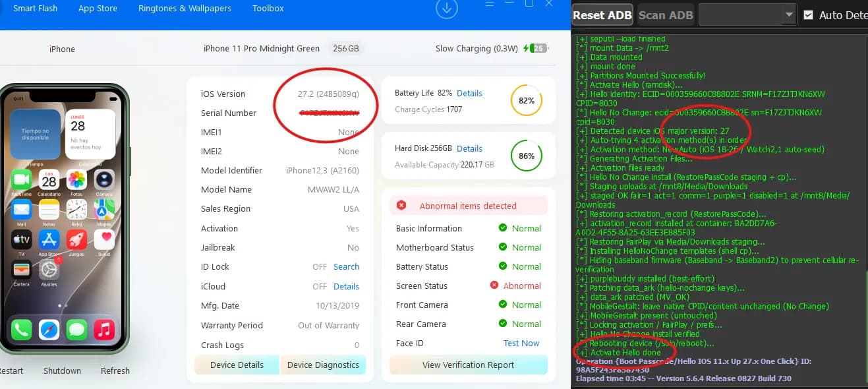Go to the Ringtones & Wallpapers tab
Viewport: 868px width, 389px height.
pos(185,9)
